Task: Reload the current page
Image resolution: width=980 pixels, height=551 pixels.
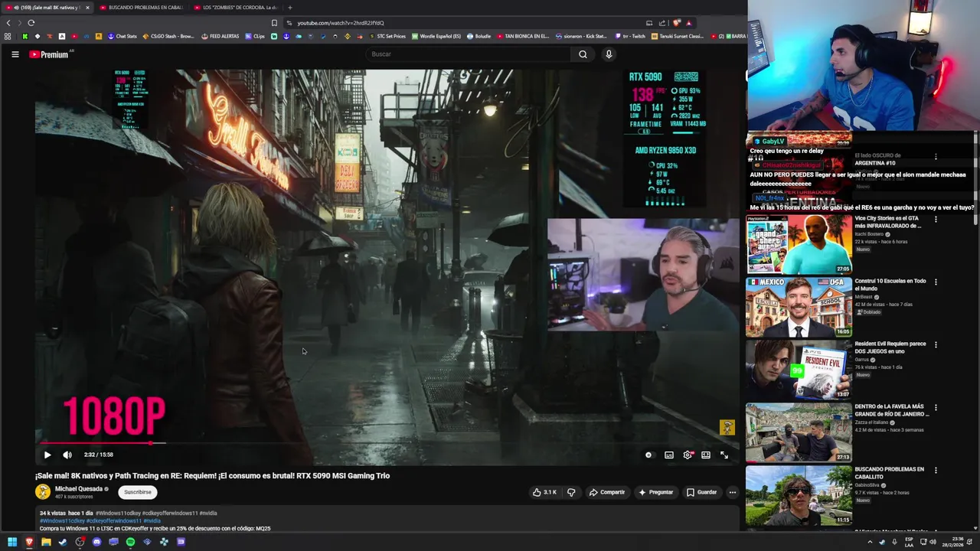Action: pyautogui.click(x=31, y=23)
